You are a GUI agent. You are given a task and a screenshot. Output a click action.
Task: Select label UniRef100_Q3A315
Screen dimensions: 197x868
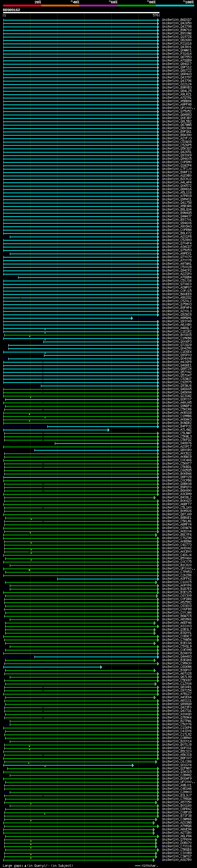[177, 772]
